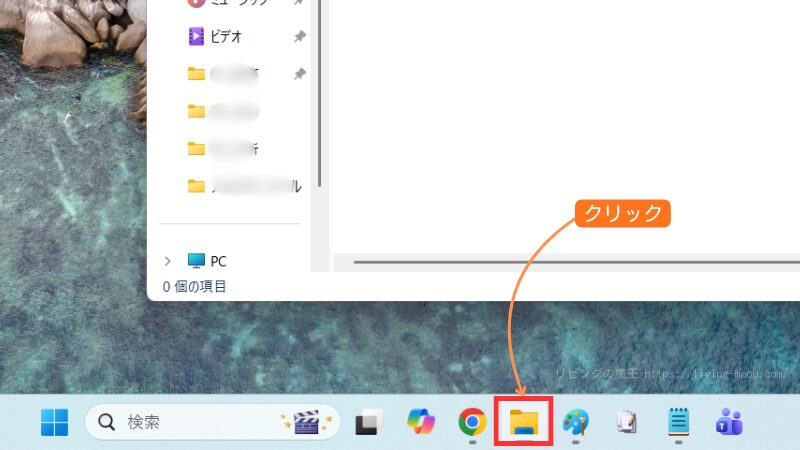The height and width of the screenshot is (450, 800).
Task: Launch Google Chrome from the taskbar
Action: point(472,423)
